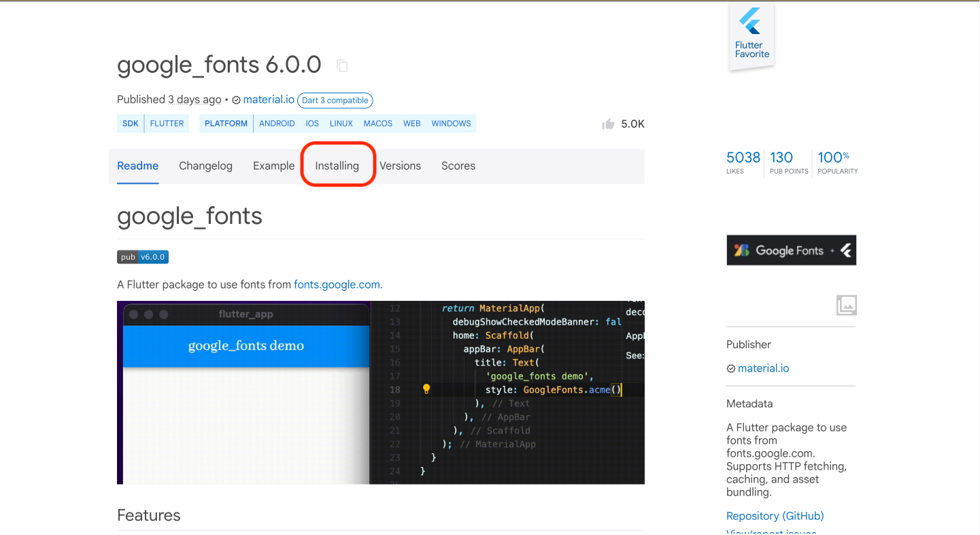Click the google_fonts 6.0.0 page title
980x535 pixels.
tap(219, 65)
